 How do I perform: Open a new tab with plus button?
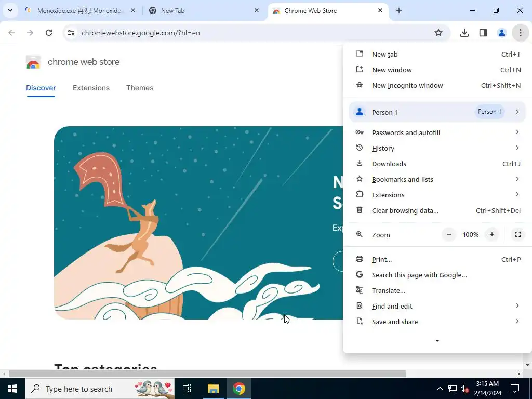click(x=399, y=10)
